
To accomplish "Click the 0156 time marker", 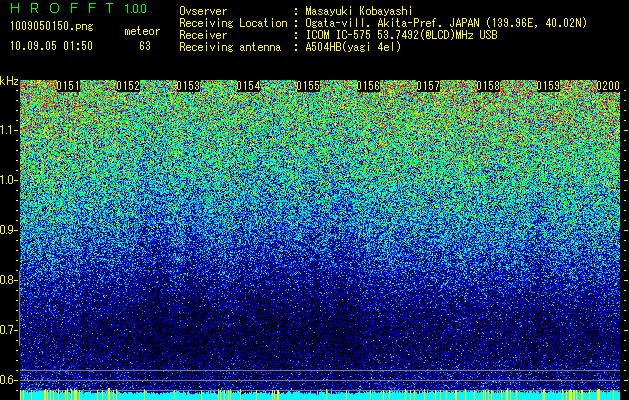I will pos(368,86).
